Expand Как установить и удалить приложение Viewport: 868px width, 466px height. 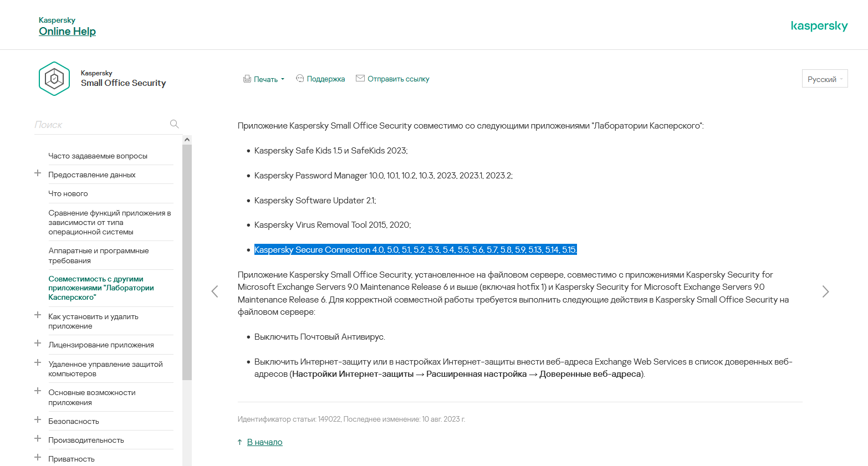[x=38, y=315]
